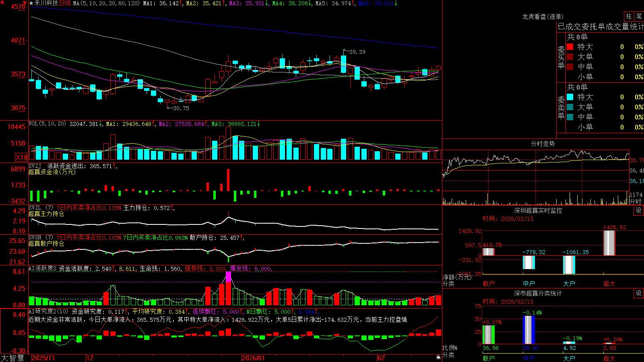Click the 2025/11 date marker
644x362 pixels.
pos(43,358)
